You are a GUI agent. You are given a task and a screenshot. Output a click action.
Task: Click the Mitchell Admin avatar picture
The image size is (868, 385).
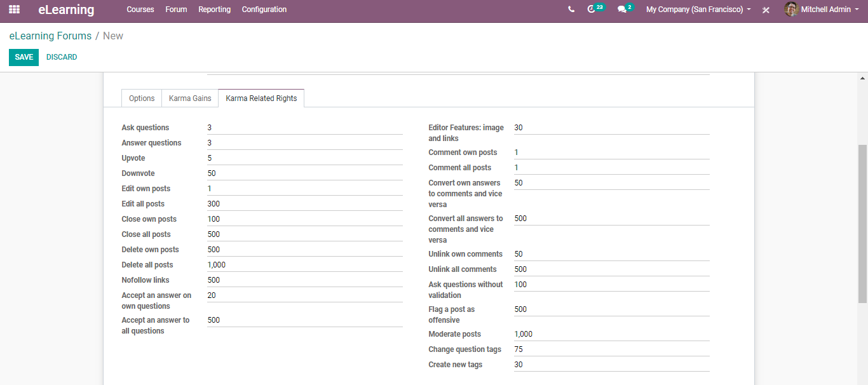(x=791, y=10)
